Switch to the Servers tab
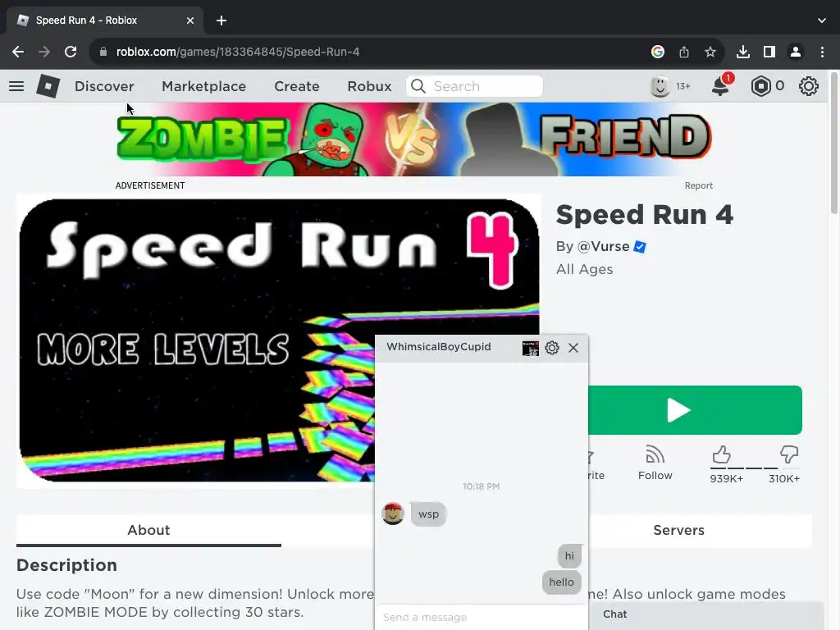840x630 pixels. click(678, 531)
